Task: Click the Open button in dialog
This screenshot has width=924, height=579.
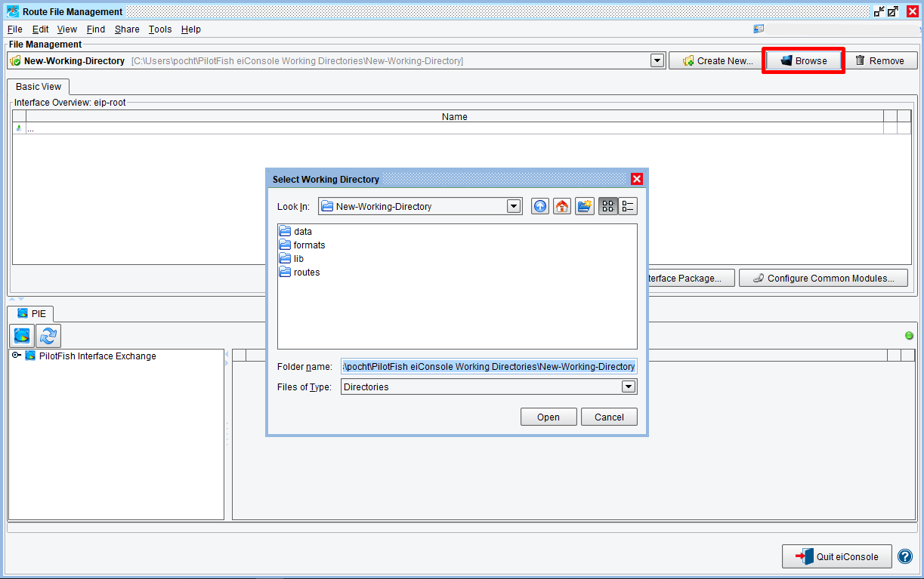Action: (549, 417)
